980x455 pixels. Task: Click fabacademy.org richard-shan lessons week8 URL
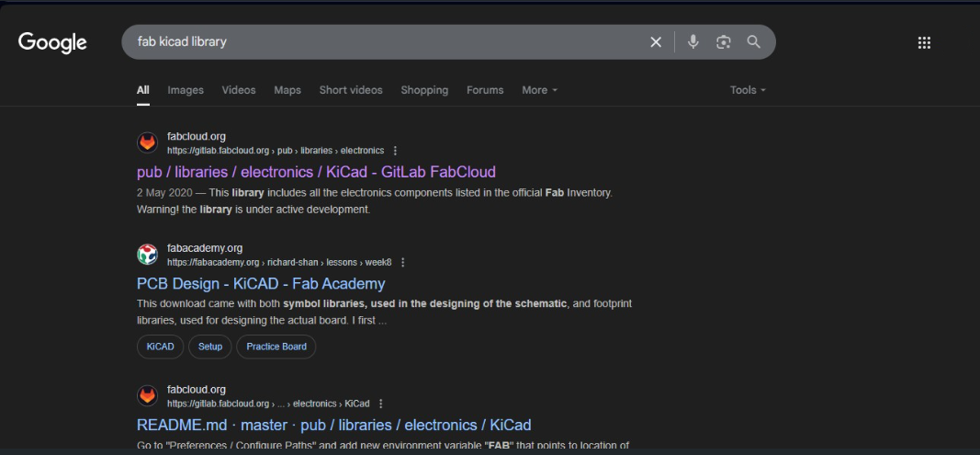coord(279,262)
